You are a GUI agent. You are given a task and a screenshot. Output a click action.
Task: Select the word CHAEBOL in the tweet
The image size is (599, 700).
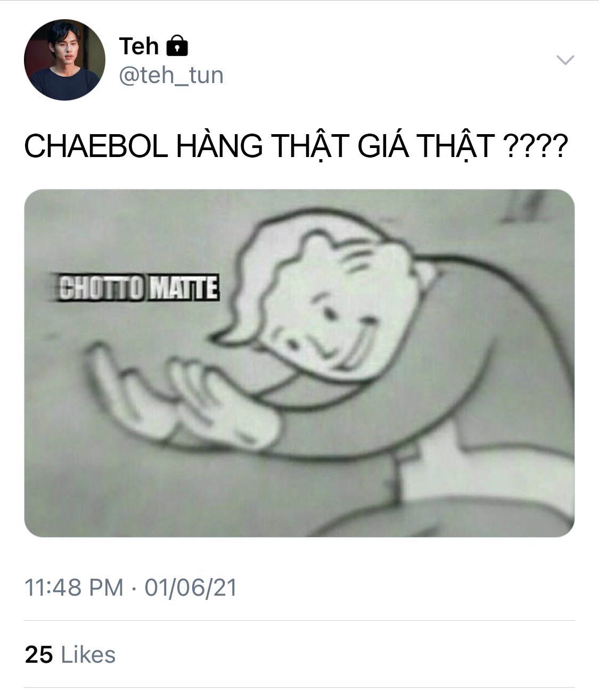pyautogui.click(x=96, y=146)
